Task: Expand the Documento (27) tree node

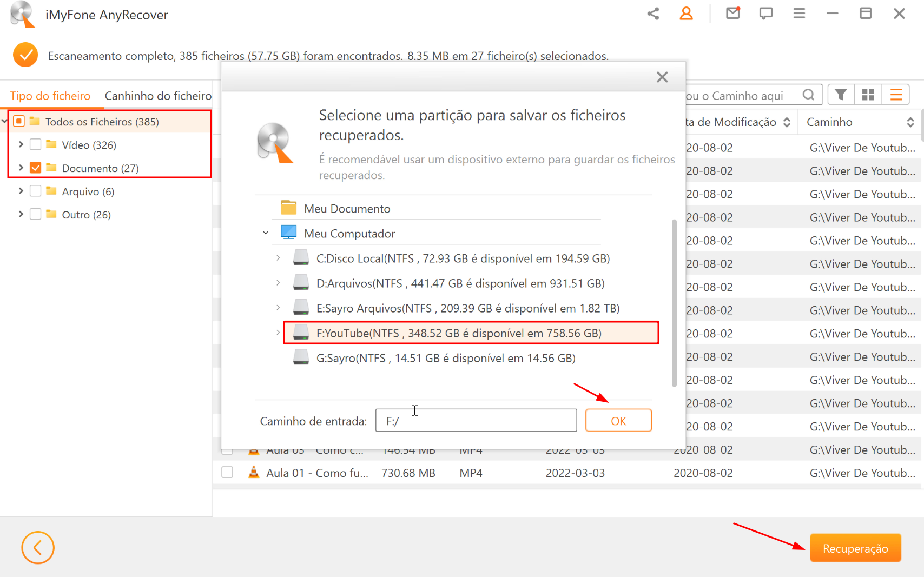Action: pyautogui.click(x=21, y=168)
